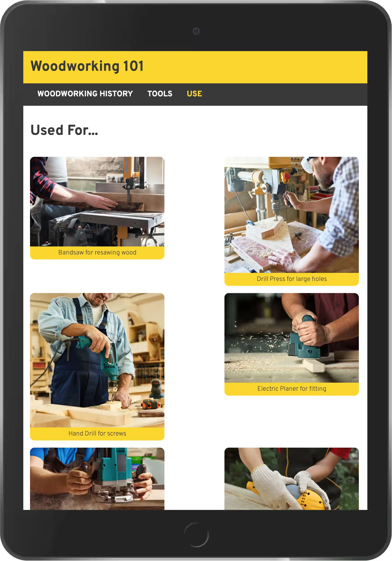The image size is (392, 561).
Task: Select the Hand Drill for screws caption
Action: tap(97, 434)
